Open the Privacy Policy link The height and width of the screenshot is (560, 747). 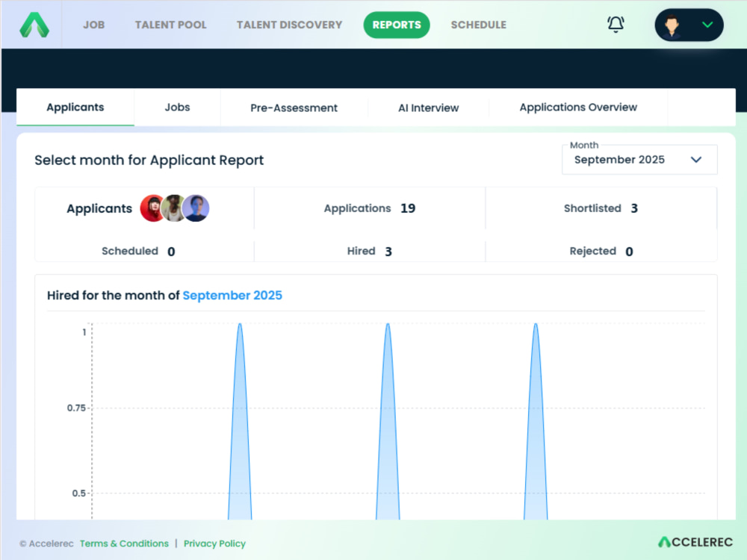[214, 544]
